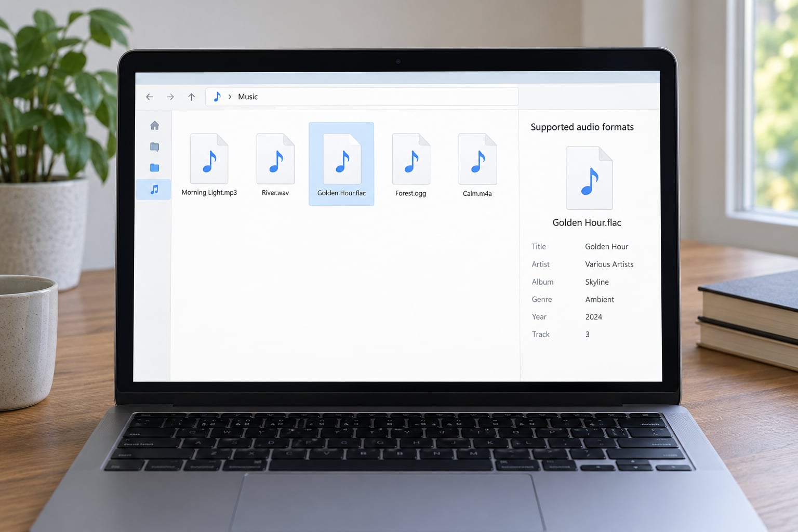Select Music in the address path

click(248, 97)
